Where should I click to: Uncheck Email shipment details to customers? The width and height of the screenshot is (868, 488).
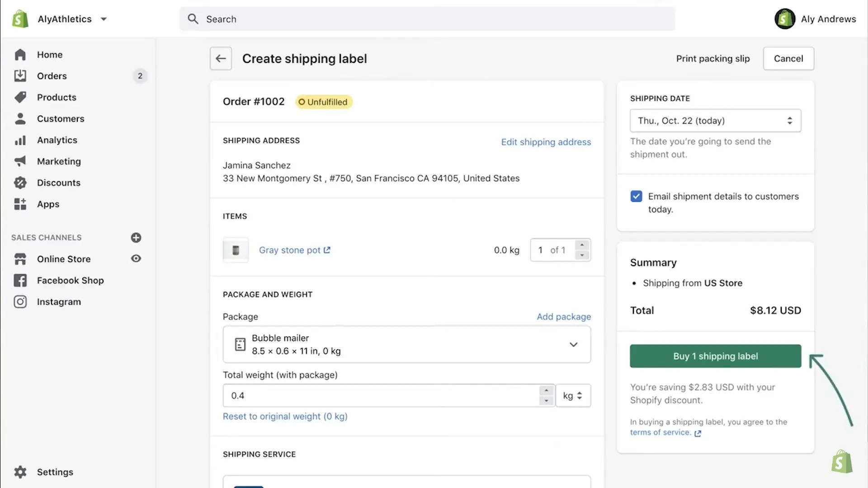[x=636, y=196]
